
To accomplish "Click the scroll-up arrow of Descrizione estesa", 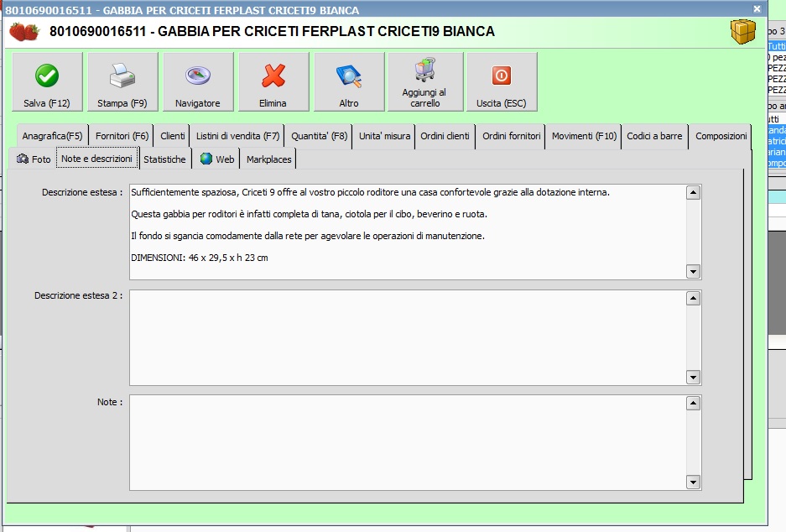I will [693, 192].
